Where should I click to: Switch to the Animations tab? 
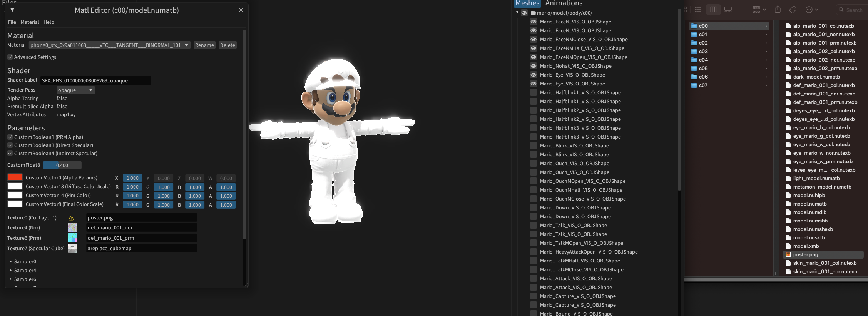564,3
